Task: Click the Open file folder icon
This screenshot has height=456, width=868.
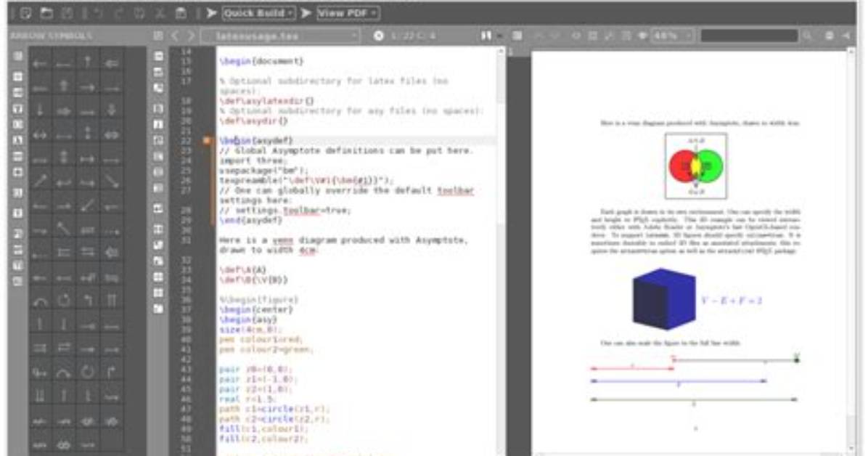Action: click(x=46, y=13)
